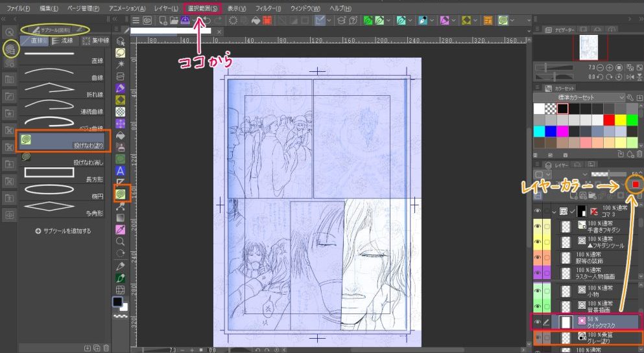Select the eyedropper tool in the toolbox
The height and width of the screenshot is (353, 644).
pyautogui.click(x=121, y=229)
